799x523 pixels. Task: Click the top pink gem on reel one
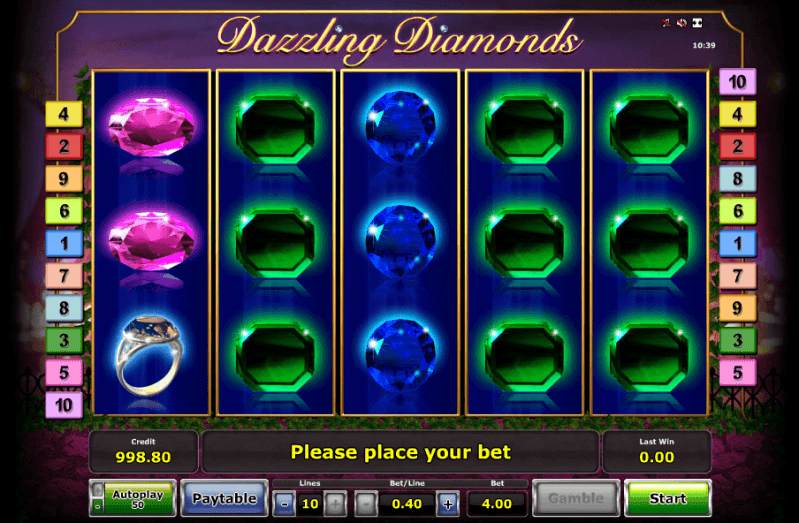[151, 127]
